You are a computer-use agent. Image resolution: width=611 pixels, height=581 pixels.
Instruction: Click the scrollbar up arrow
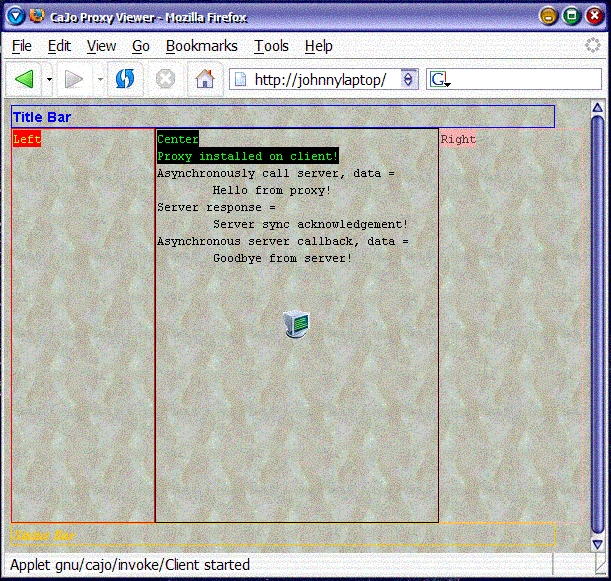click(x=597, y=108)
